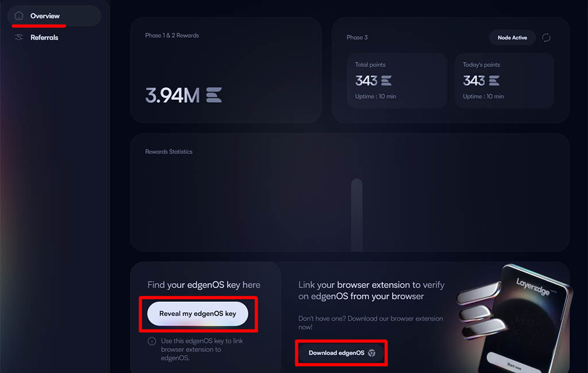588x373 pixels.
Task: Click the token icon in Total points card
Action: coord(386,80)
